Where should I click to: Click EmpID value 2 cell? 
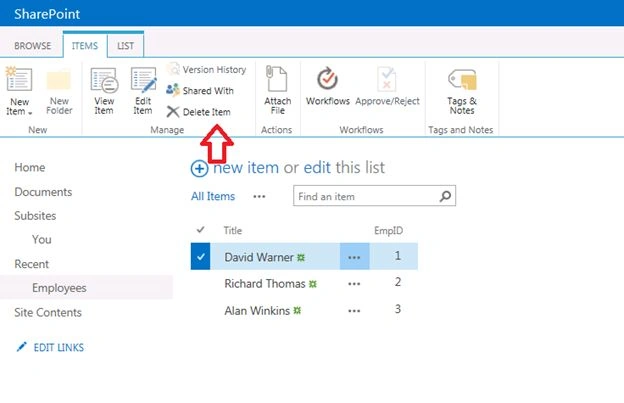tap(398, 282)
